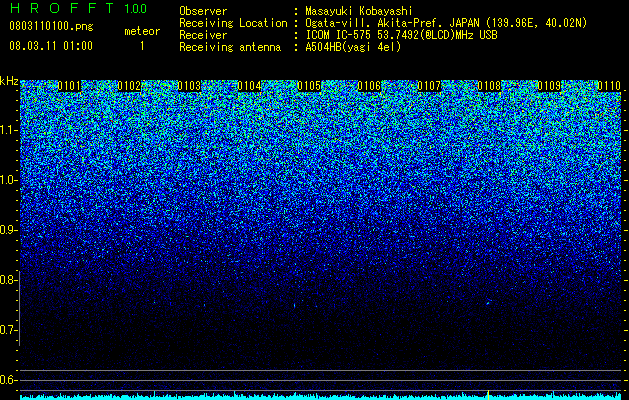Screen dimensions: 629x400
Task: Click the 0110 time marker label
Action: click(x=609, y=86)
